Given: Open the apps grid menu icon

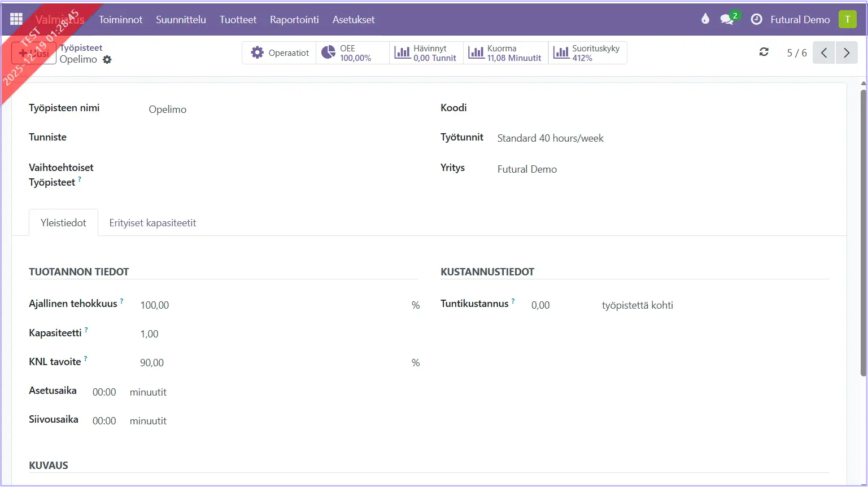Looking at the screenshot, I should pos(16,19).
